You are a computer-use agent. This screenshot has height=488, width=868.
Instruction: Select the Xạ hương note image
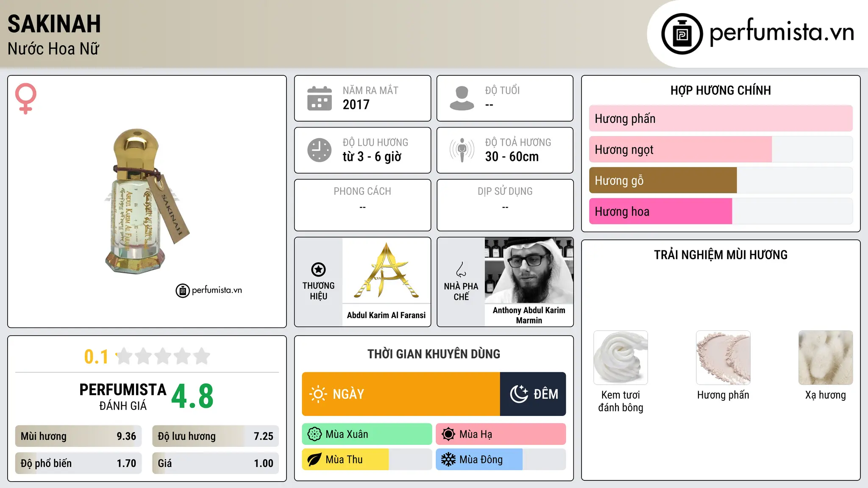tap(826, 358)
